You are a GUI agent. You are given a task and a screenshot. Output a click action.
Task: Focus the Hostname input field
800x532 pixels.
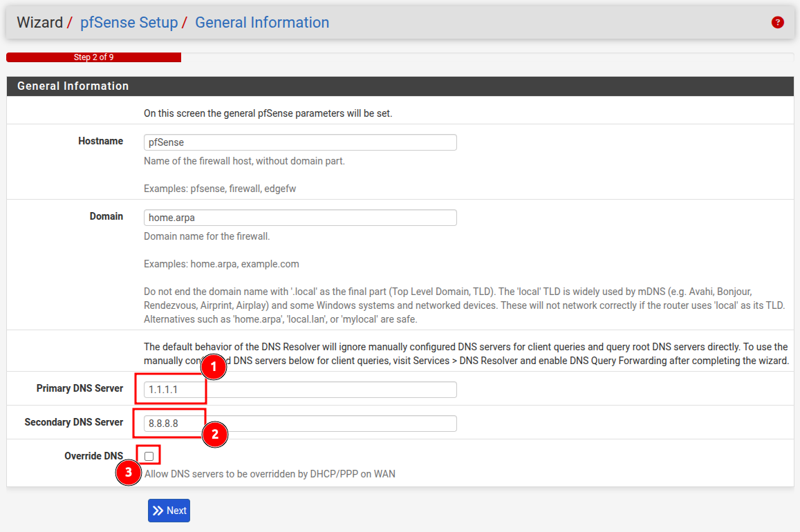coord(300,142)
